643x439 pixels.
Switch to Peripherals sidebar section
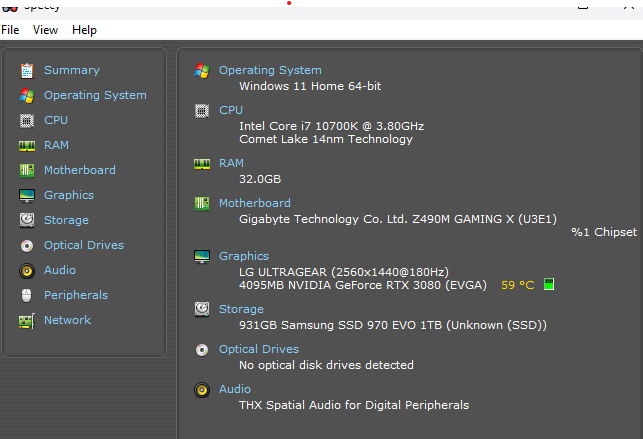coord(76,295)
